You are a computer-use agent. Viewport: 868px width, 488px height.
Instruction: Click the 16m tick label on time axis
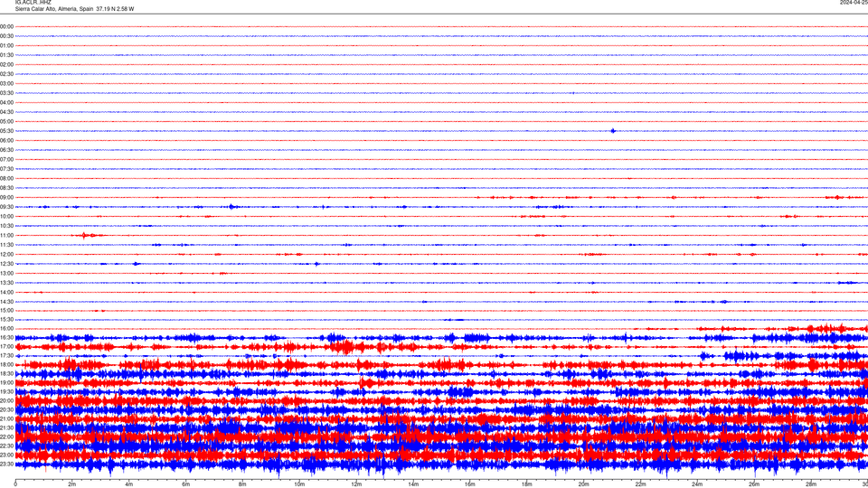point(470,484)
